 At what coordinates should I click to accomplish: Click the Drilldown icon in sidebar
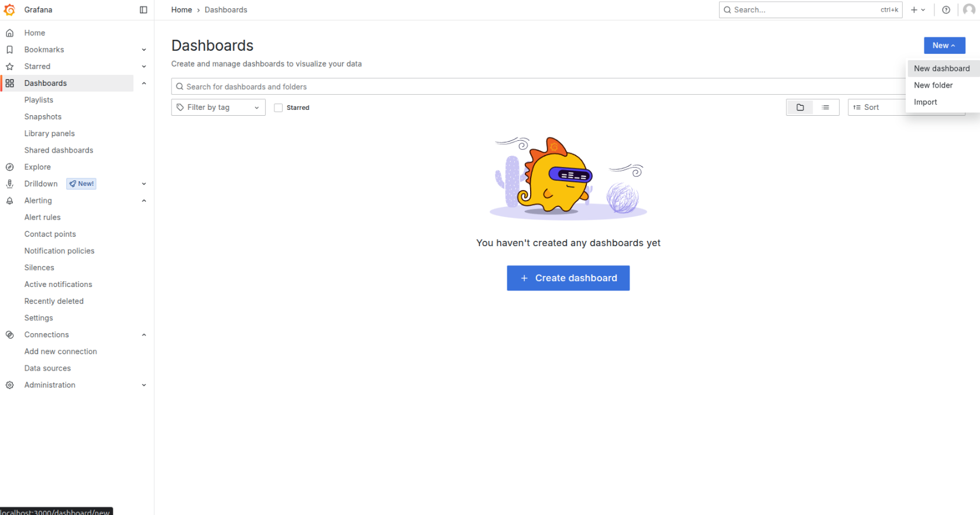point(9,184)
